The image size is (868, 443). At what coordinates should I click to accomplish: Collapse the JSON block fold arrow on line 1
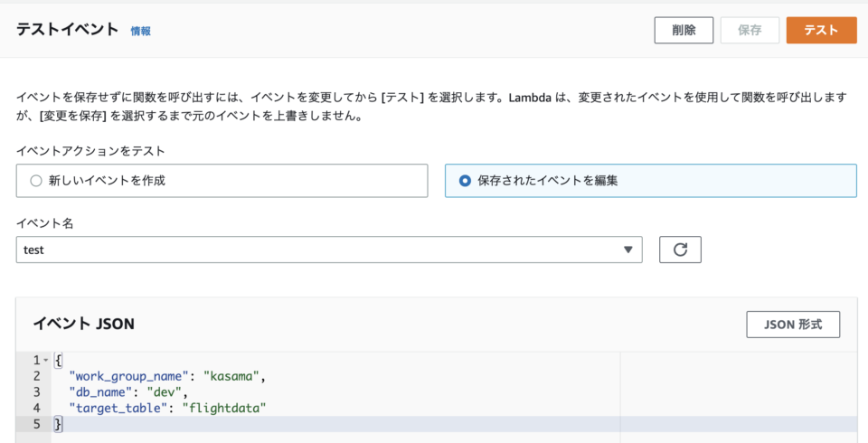coord(45,360)
